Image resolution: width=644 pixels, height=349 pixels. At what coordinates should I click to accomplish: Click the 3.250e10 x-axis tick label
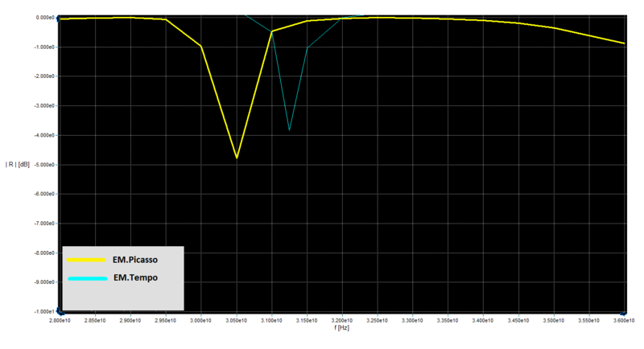point(378,320)
